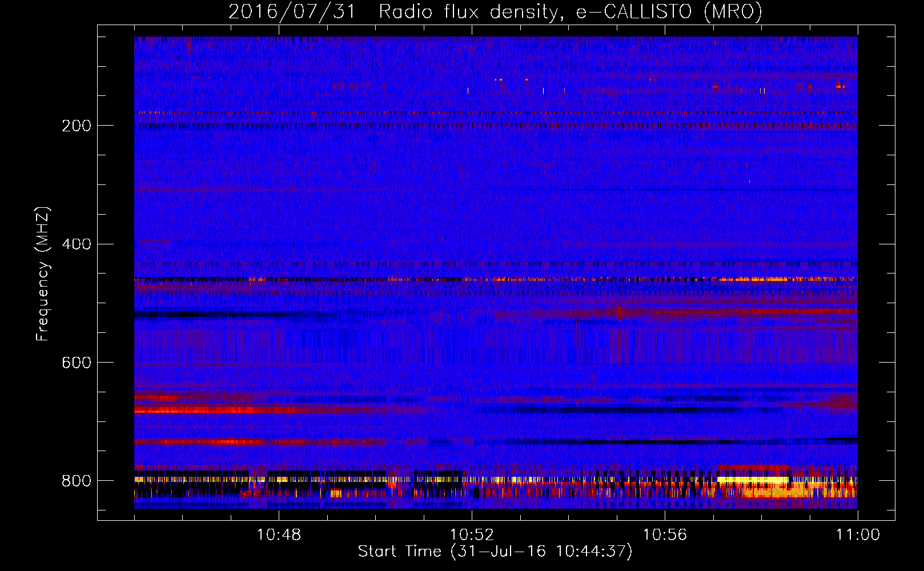Click the bright yellow burst near 800 MHz
Screen dimensions: 924x571
(753, 481)
